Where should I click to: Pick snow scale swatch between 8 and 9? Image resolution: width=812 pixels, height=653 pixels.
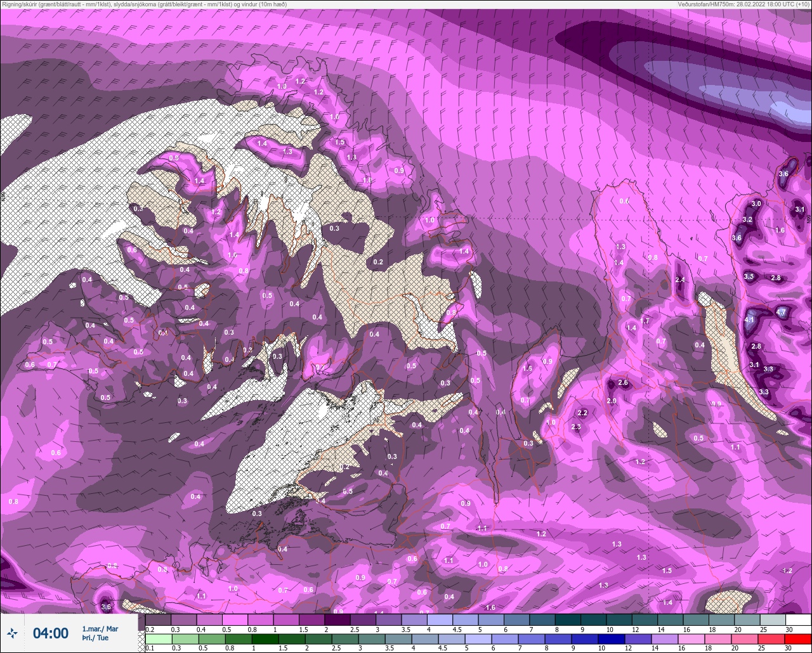tap(568, 619)
